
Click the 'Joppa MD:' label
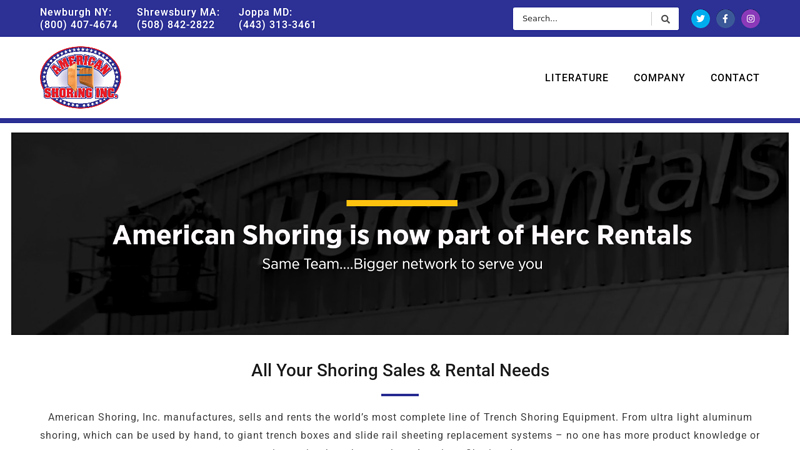[x=265, y=12]
